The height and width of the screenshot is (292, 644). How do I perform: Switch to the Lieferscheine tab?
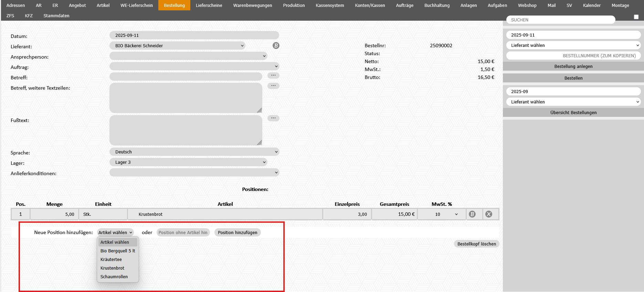click(209, 5)
